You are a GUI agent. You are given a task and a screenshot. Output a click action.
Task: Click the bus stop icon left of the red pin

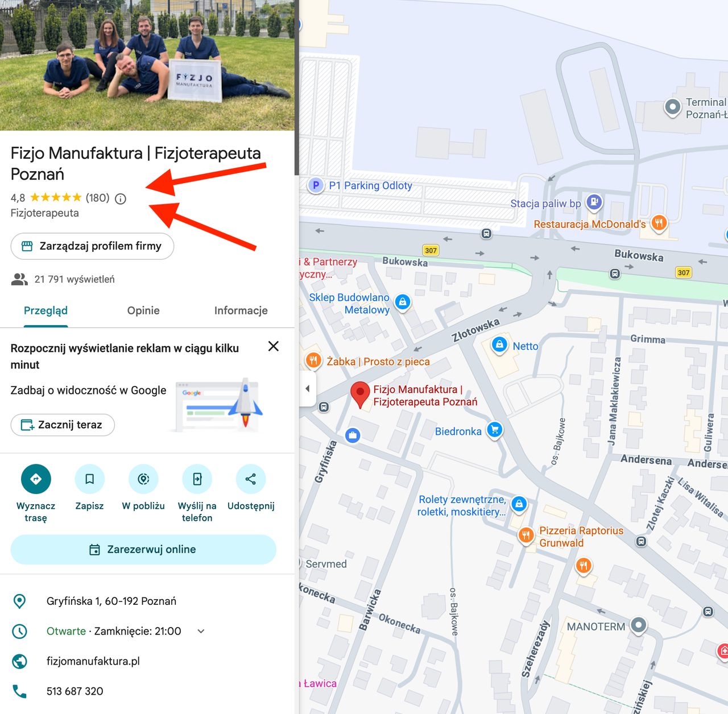point(324,407)
